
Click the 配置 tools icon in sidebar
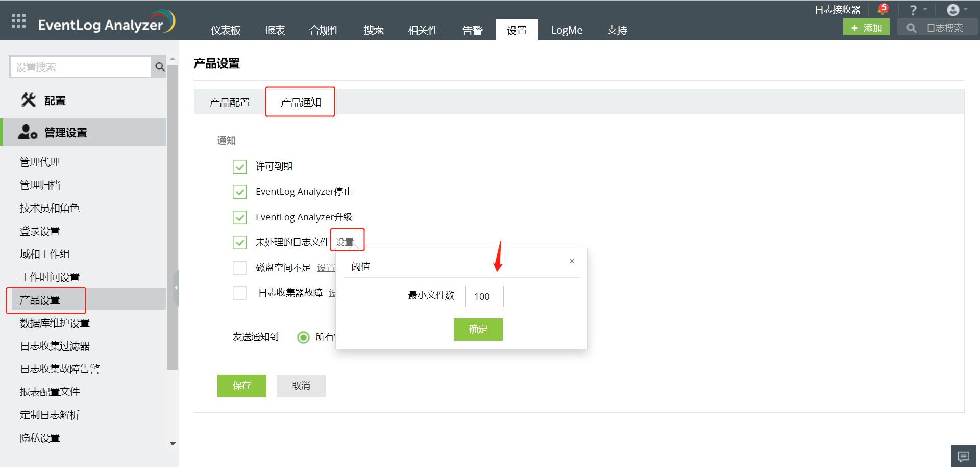pyautogui.click(x=29, y=100)
